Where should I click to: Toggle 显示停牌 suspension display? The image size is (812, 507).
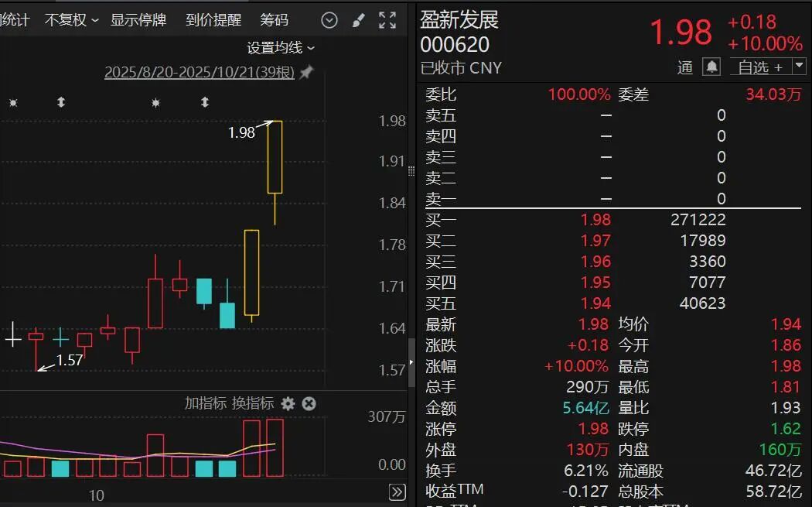pyautogui.click(x=138, y=20)
